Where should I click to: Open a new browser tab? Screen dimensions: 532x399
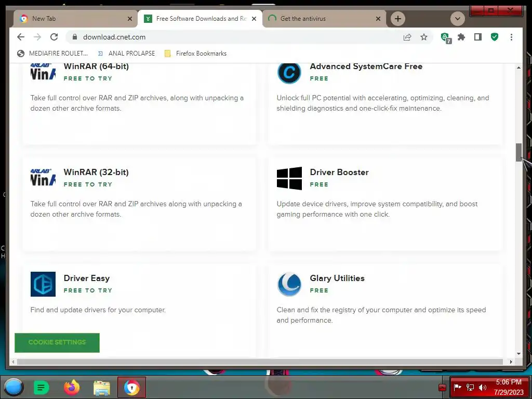click(x=398, y=19)
